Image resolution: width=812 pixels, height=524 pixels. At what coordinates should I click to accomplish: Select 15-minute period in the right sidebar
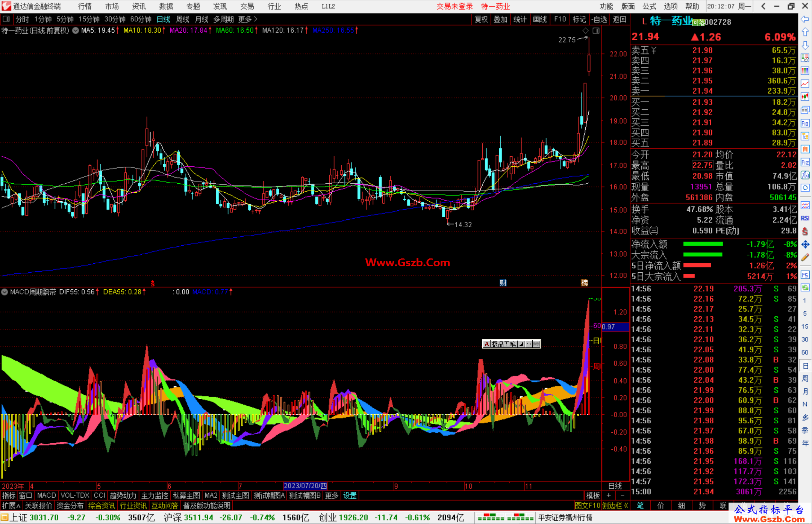pyautogui.click(x=805, y=326)
